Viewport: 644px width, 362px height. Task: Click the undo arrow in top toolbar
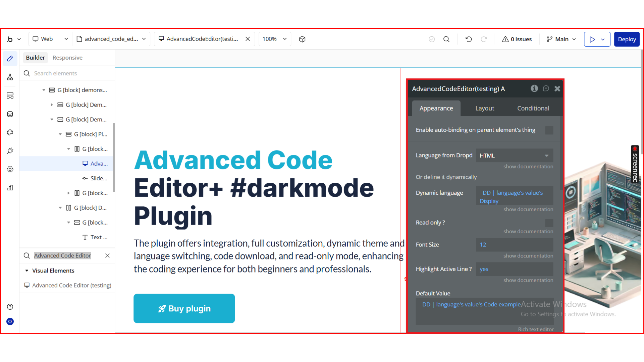(x=469, y=39)
